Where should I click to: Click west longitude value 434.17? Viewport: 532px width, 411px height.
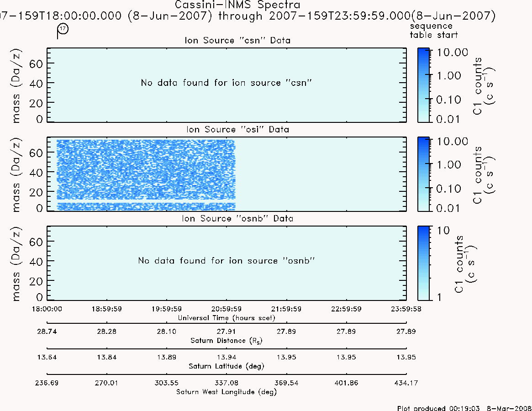click(406, 383)
